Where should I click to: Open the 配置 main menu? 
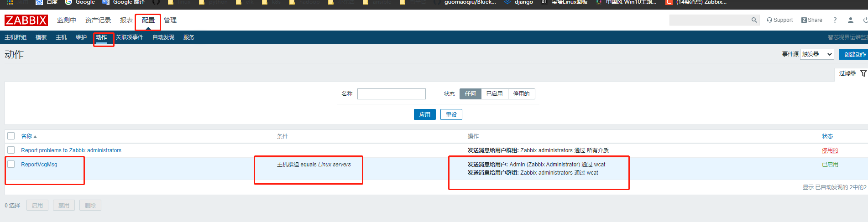pyautogui.click(x=148, y=20)
